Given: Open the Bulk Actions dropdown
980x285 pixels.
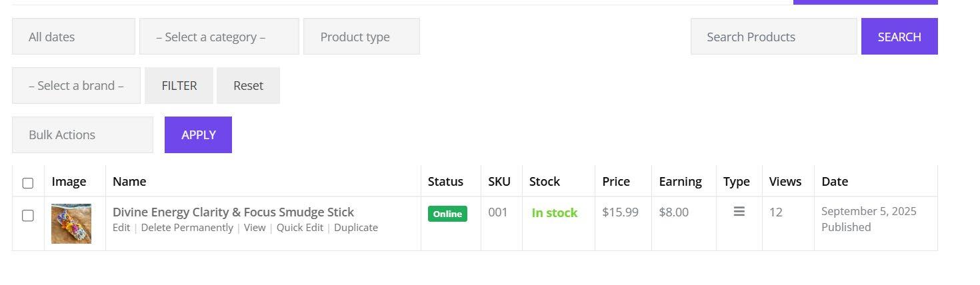Looking at the screenshot, I should pos(82,135).
